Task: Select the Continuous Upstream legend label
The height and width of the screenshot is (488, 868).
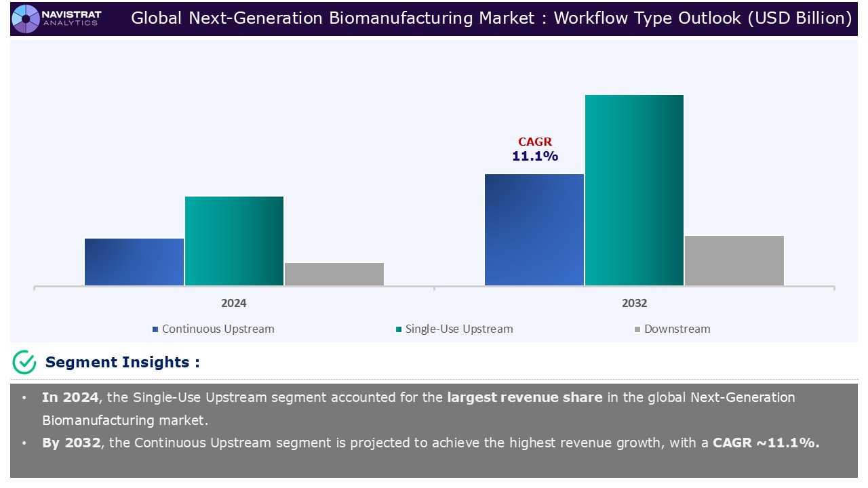Action: pyautogui.click(x=218, y=329)
